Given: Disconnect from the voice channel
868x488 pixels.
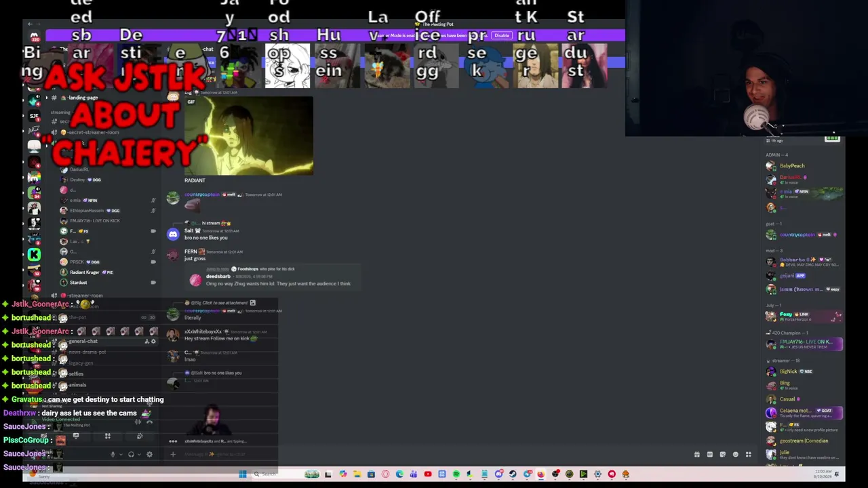Looking at the screenshot, I should (x=149, y=422).
